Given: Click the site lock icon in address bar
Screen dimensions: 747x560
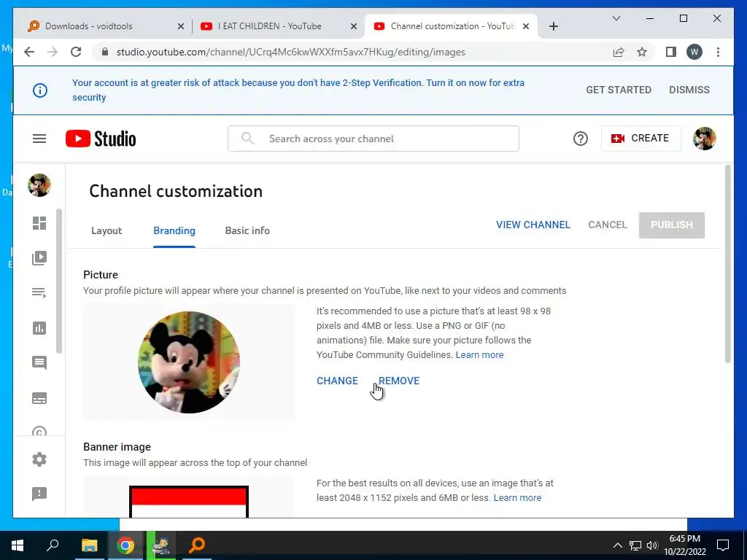Looking at the screenshot, I should click(x=105, y=52).
